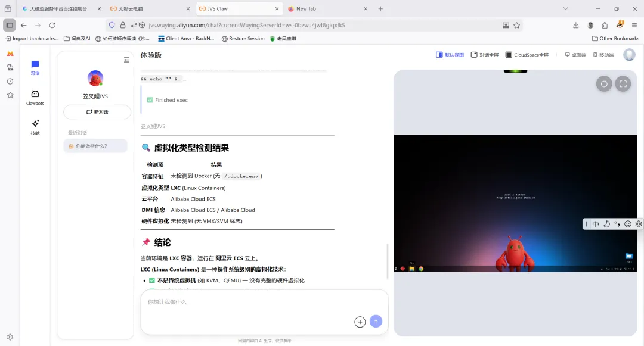Screen dimensions: 644x346
Task: Expand cloud desktop to fullscreen
Action: point(623,84)
